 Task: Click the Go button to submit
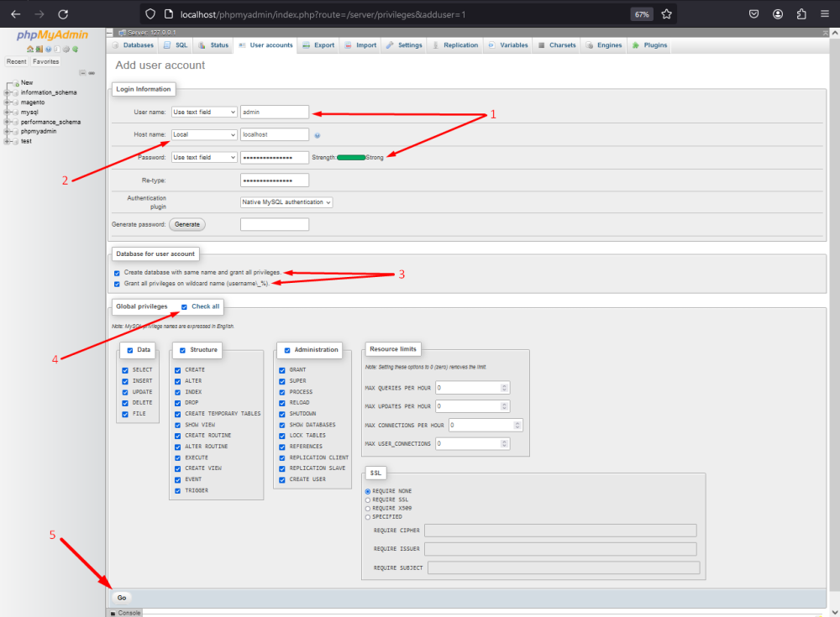click(x=122, y=598)
